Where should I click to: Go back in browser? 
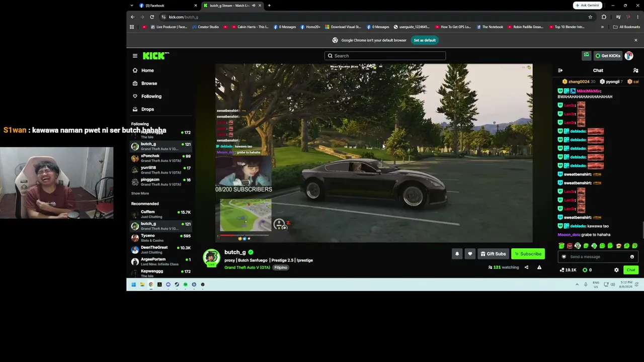click(133, 17)
